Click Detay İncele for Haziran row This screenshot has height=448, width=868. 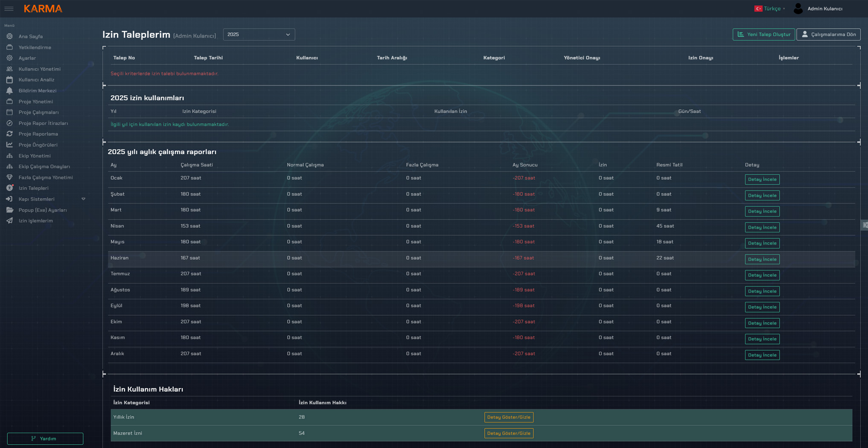tap(762, 259)
